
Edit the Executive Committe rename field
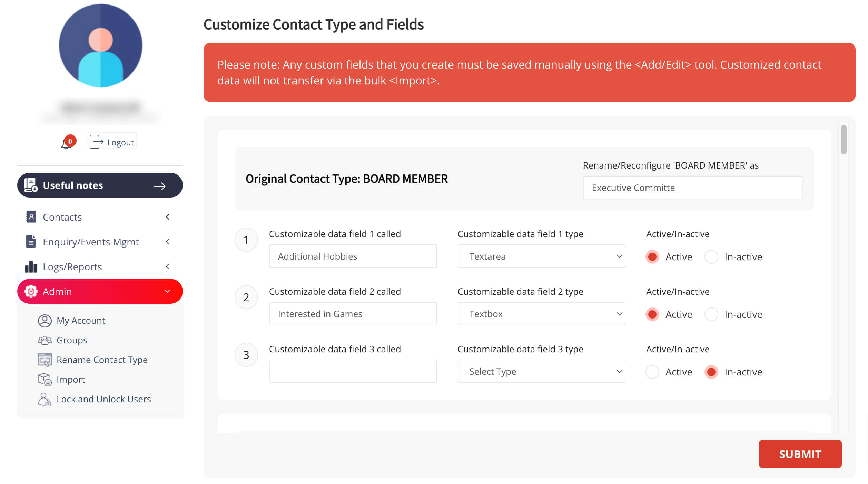tap(692, 188)
